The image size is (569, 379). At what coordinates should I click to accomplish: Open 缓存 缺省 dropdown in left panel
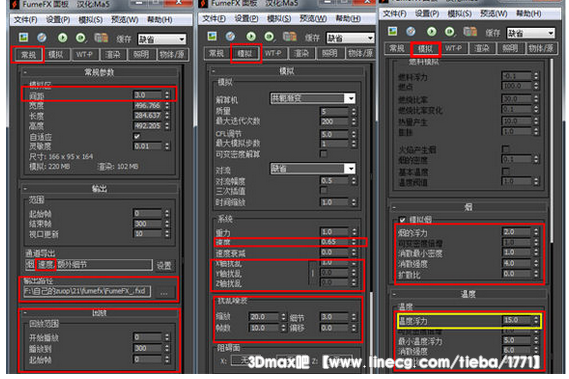pyautogui.click(x=162, y=39)
